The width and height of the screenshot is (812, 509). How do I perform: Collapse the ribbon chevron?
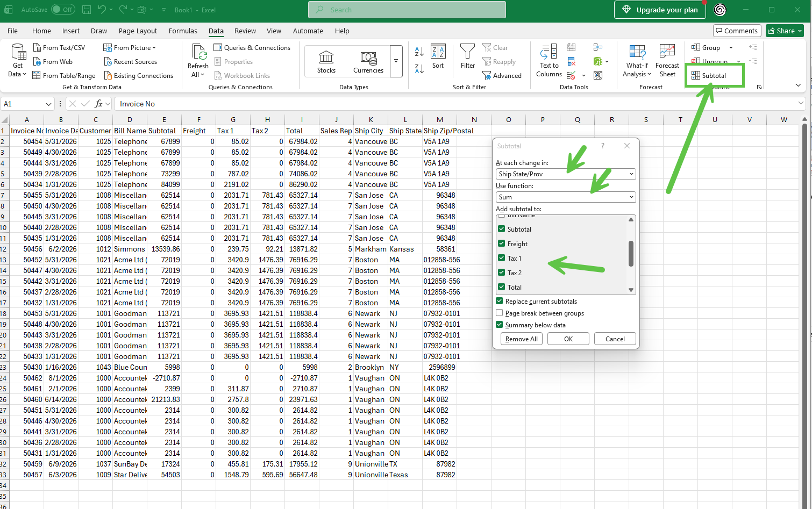(x=799, y=85)
